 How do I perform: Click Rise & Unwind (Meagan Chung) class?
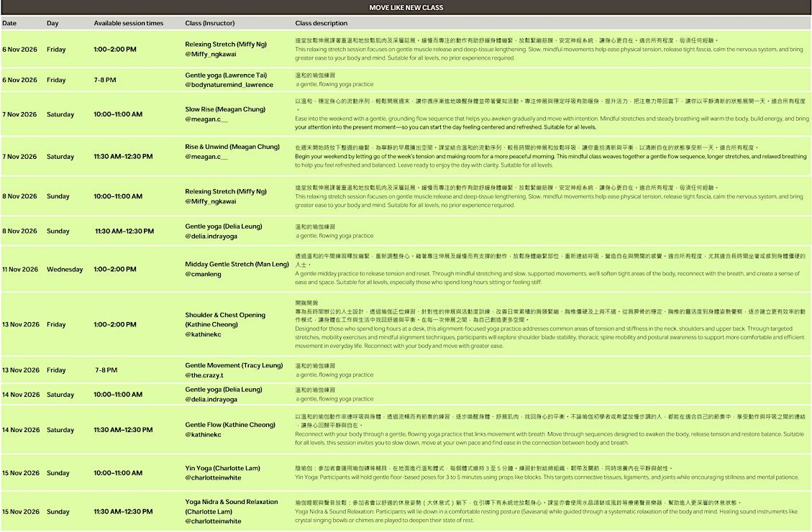pyautogui.click(x=232, y=147)
